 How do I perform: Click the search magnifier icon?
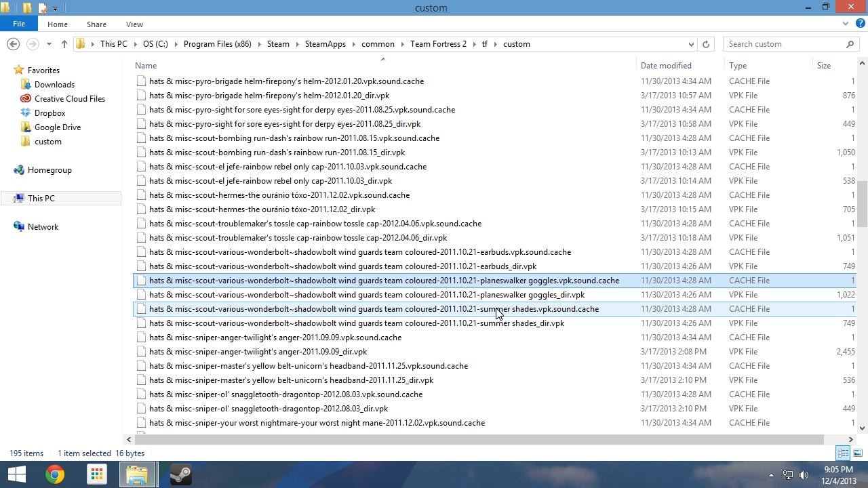(x=850, y=44)
